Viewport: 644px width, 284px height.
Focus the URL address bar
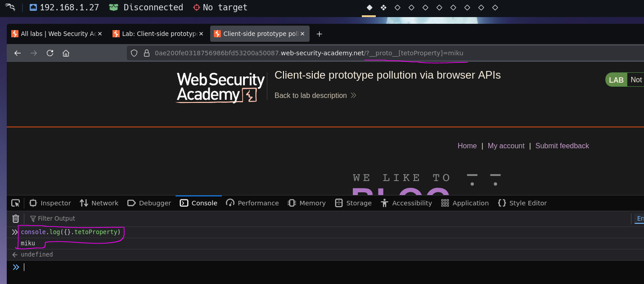385,53
